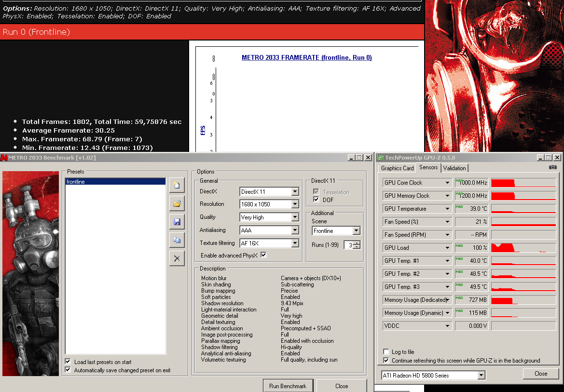Toggle Load last presets on start
The image size is (564, 392).
[68, 362]
